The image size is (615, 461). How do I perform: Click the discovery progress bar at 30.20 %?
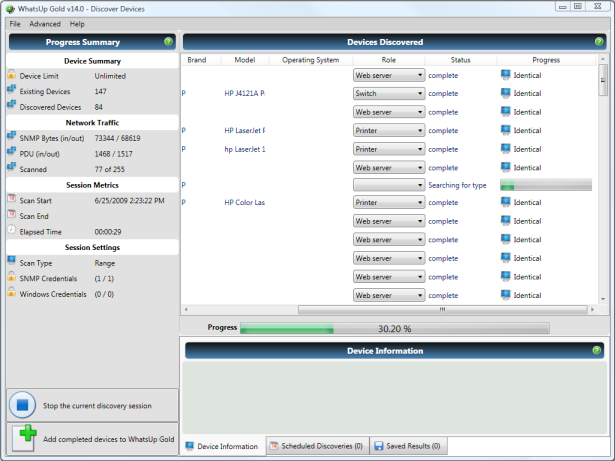click(394, 327)
